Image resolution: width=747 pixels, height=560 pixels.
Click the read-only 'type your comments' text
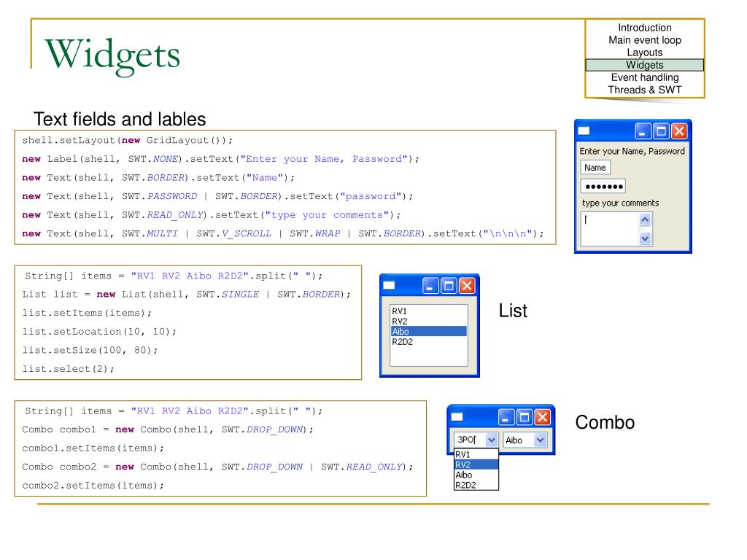point(620,203)
